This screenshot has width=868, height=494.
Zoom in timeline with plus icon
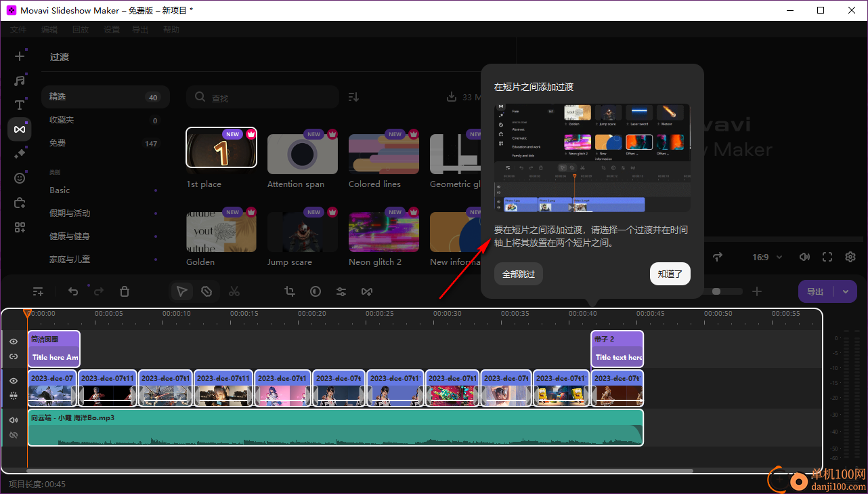(757, 291)
